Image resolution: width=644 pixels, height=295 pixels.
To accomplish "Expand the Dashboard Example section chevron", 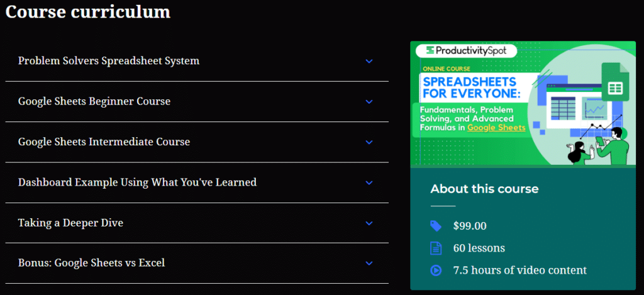I will pos(369,182).
